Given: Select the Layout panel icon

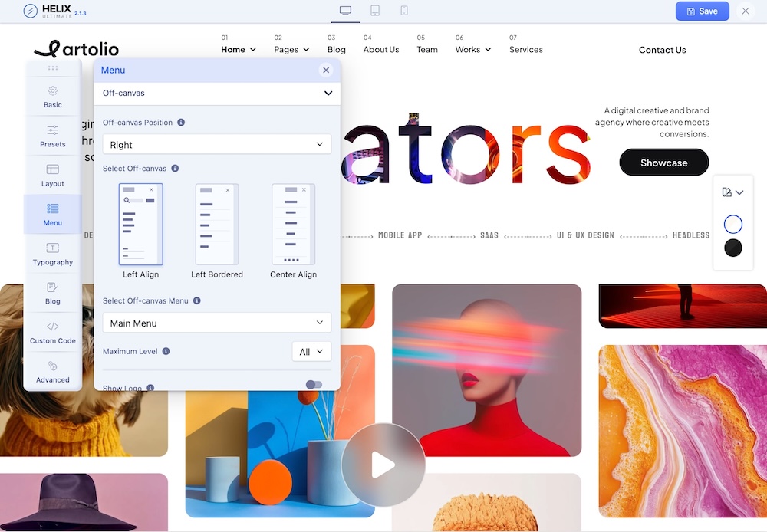Looking at the screenshot, I should tap(53, 169).
